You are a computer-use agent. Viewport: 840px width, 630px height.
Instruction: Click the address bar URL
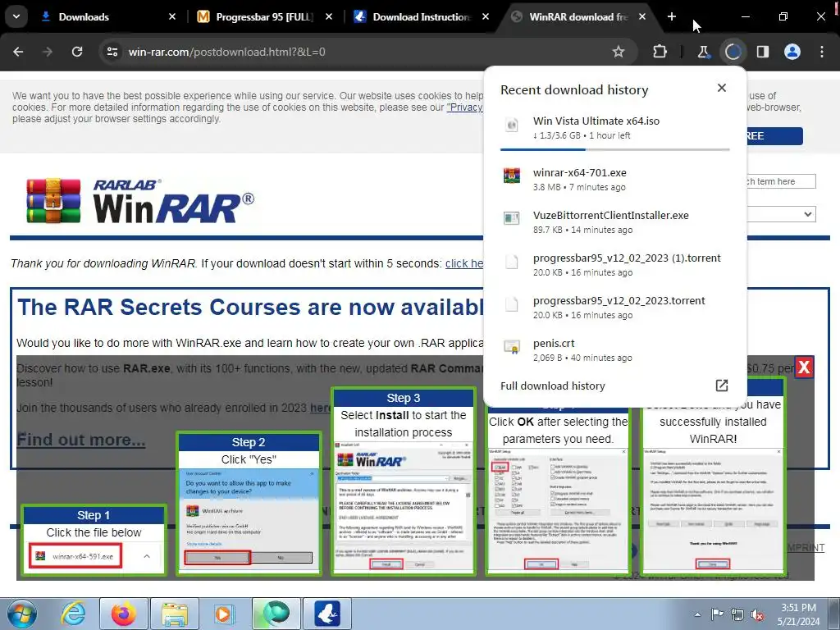tap(226, 52)
